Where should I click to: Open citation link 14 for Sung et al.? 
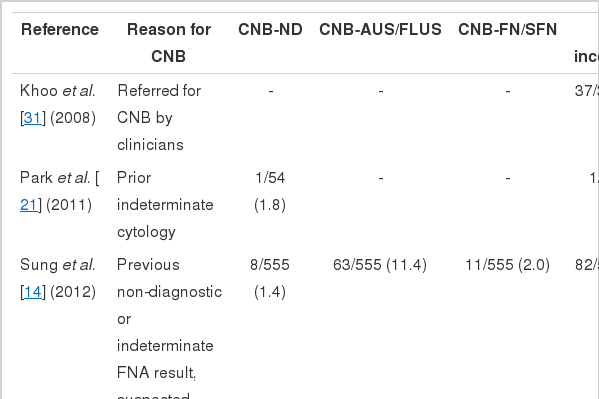(32, 292)
